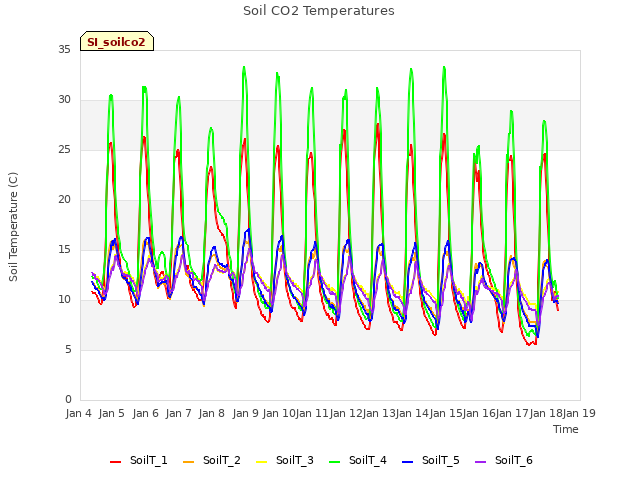
Task: Click the 35 y-axis tick label
Action: pos(64,50)
